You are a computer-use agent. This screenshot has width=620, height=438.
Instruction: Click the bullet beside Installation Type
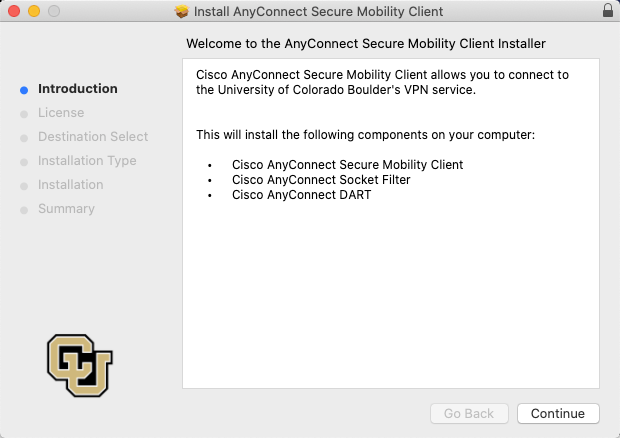pos(24,161)
